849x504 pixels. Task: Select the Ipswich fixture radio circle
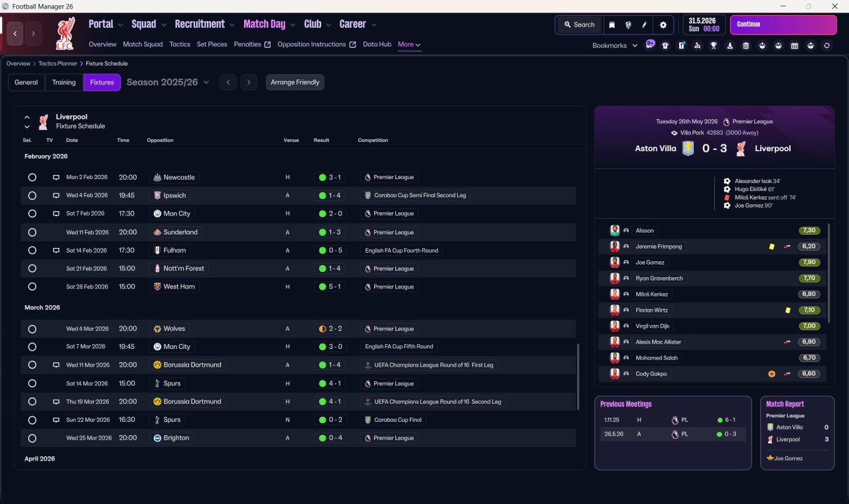pyautogui.click(x=32, y=196)
